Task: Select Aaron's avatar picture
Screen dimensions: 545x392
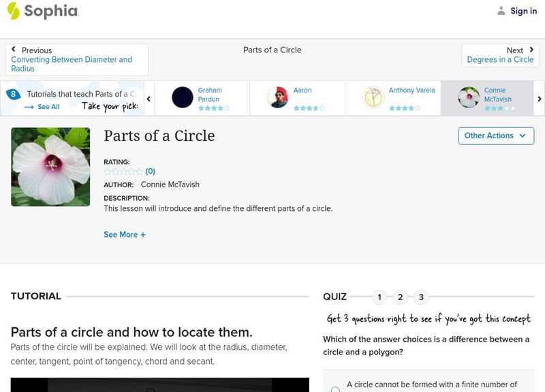Action: [277, 97]
